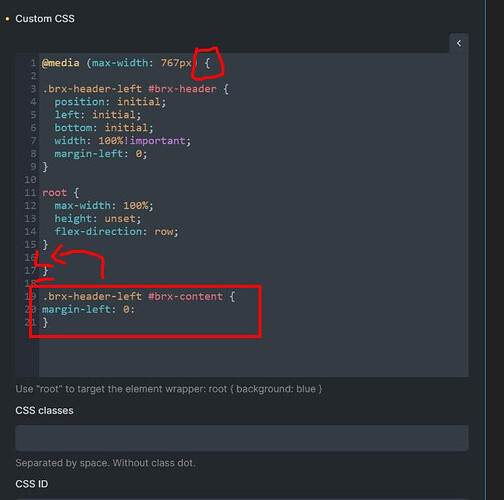Click the CSS classes input field
This screenshot has width=504, height=500.
click(242, 438)
